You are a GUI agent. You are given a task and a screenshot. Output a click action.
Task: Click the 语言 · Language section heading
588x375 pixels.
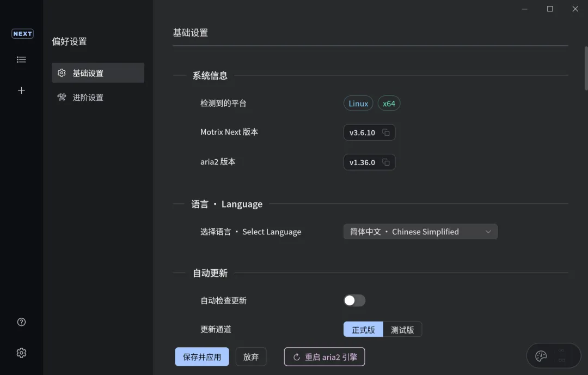[227, 204]
